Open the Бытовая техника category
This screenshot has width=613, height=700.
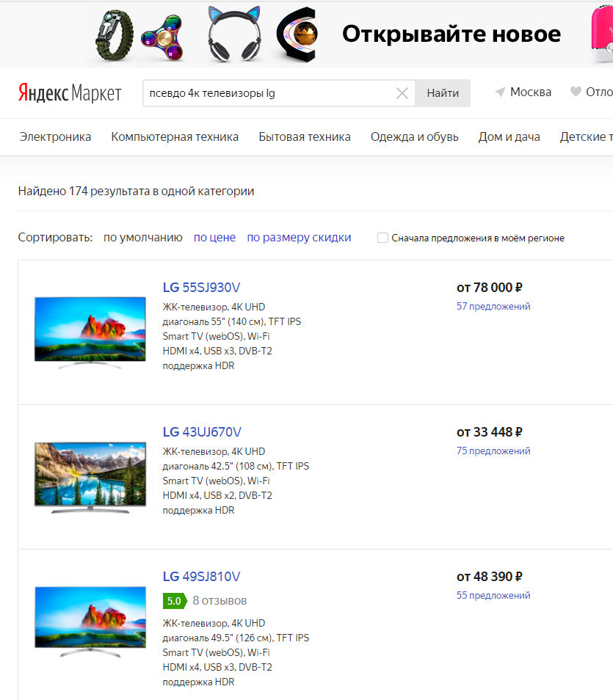click(x=305, y=136)
